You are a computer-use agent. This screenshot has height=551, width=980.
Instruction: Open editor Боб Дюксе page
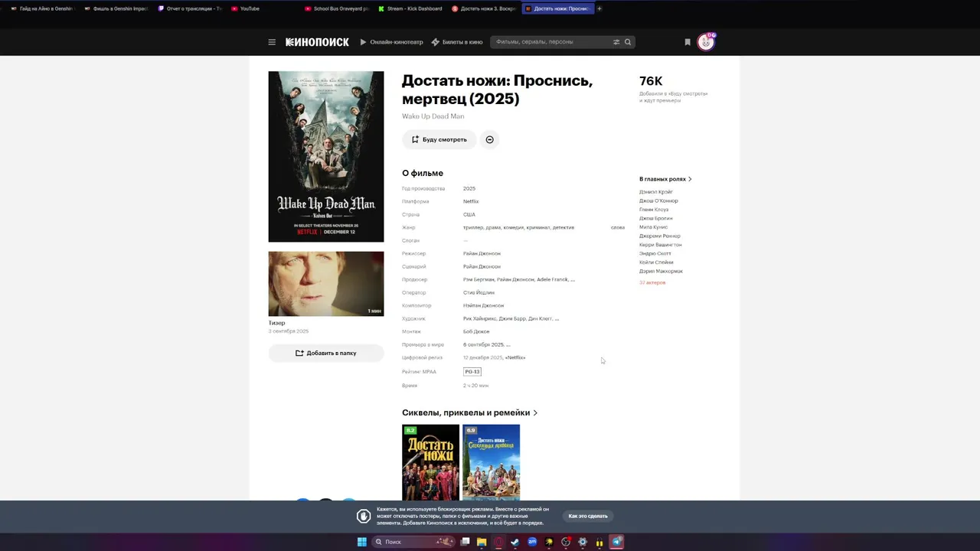pos(476,331)
